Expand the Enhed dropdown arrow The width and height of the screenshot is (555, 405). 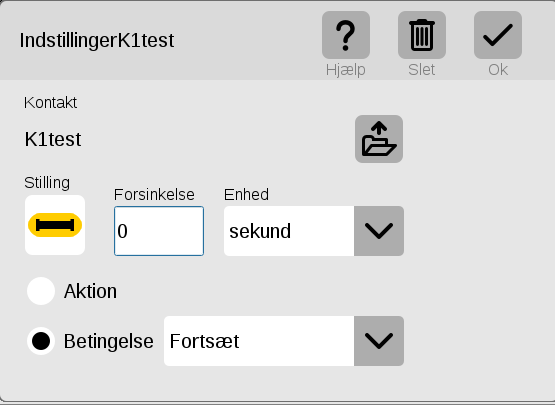(x=379, y=231)
